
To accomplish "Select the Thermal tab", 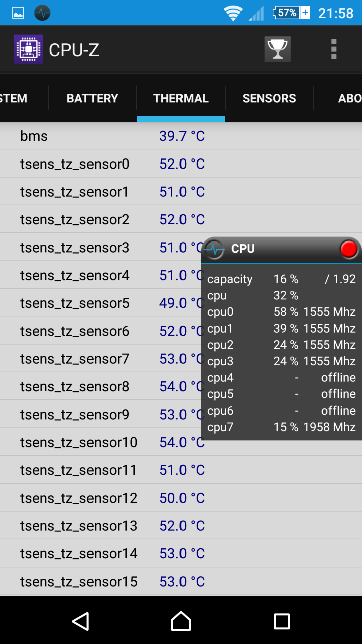I will tap(181, 98).
